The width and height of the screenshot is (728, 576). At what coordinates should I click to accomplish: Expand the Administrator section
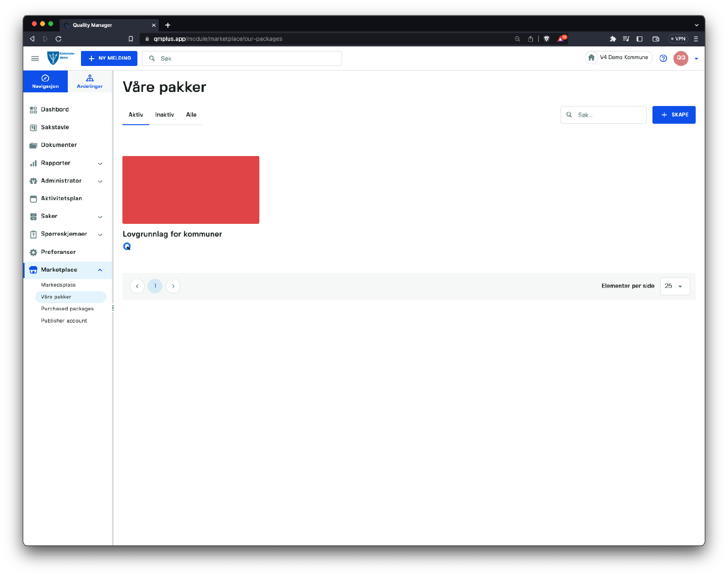coord(100,181)
